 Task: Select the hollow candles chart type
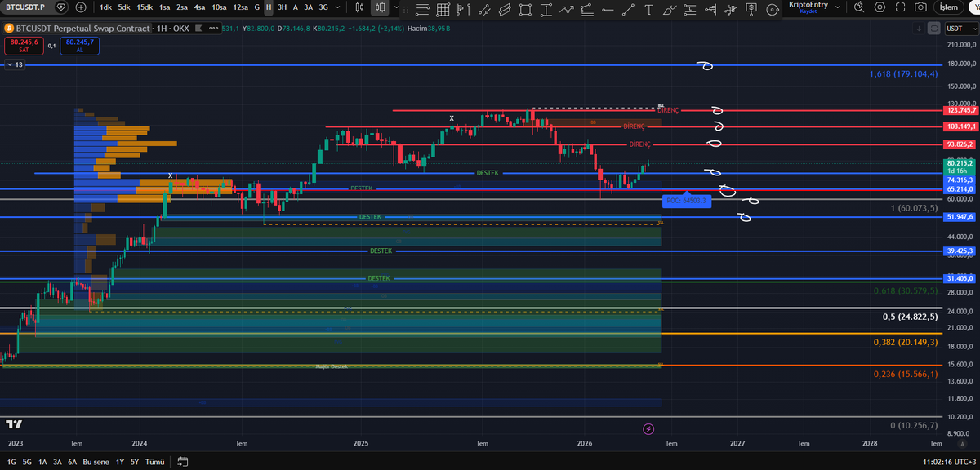tap(381, 7)
